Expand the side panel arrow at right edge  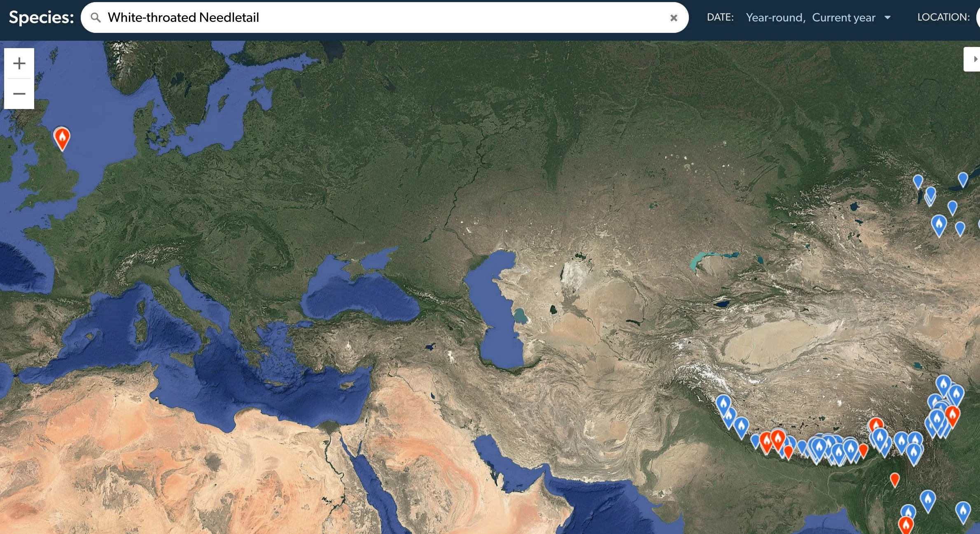pyautogui.click(x=974, y=59)
